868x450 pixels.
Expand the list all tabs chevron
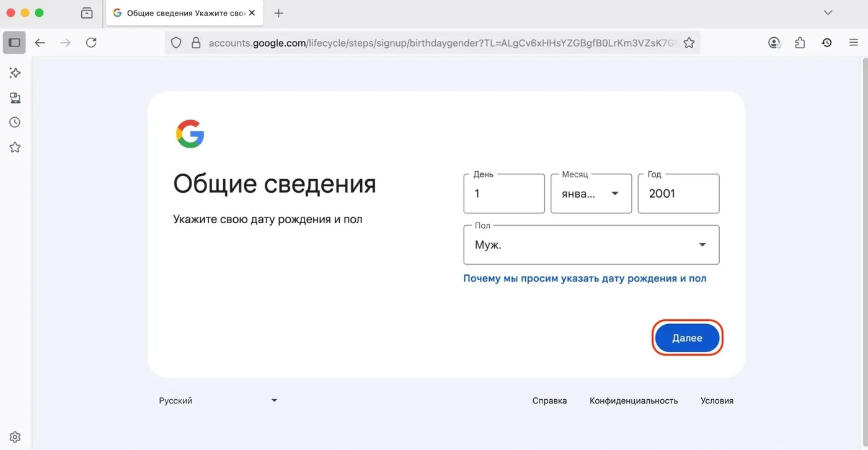tap(827, 13)
